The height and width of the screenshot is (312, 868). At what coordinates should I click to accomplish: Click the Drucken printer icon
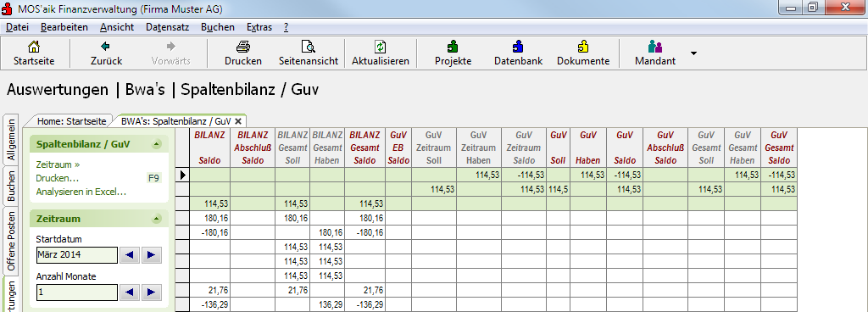[243, 47]
